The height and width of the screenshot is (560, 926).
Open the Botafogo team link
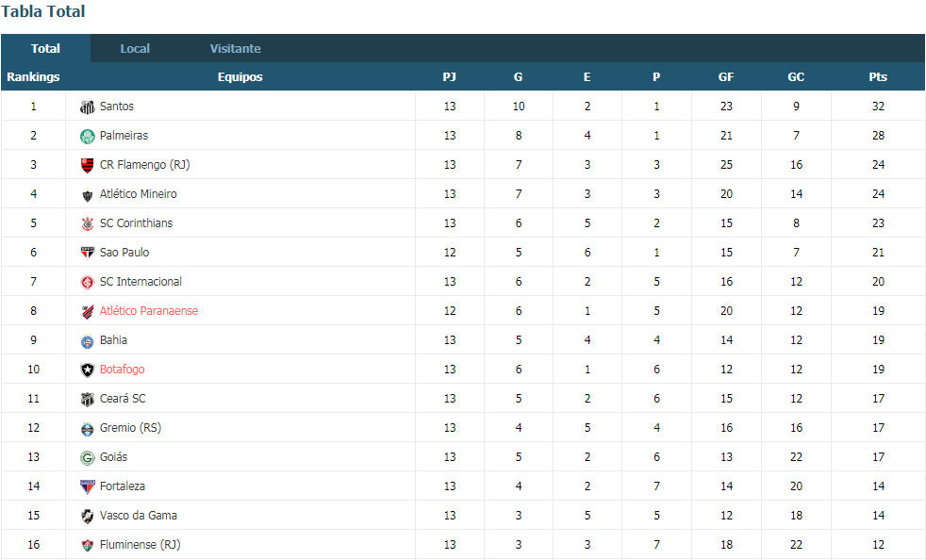point(123,370)
